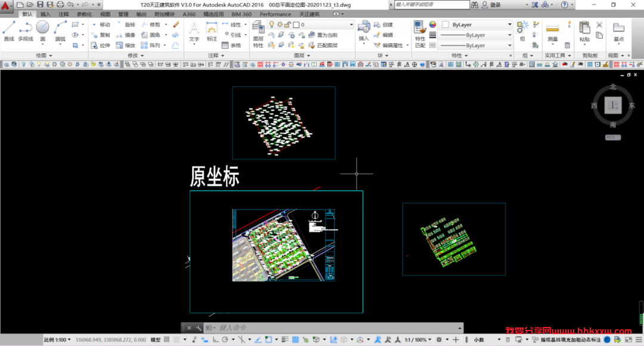Click the Undo arrow in quick access toolbar

tap(70, 5)
